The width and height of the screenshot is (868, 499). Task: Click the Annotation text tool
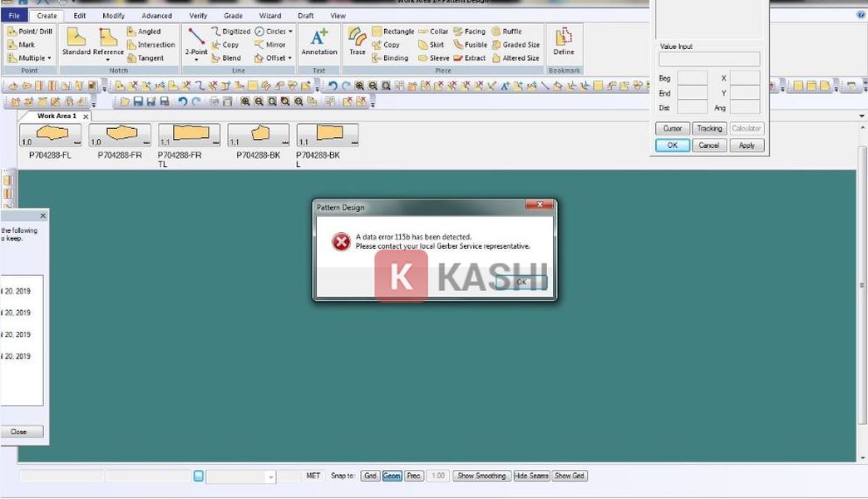click(x=319, y=42)
